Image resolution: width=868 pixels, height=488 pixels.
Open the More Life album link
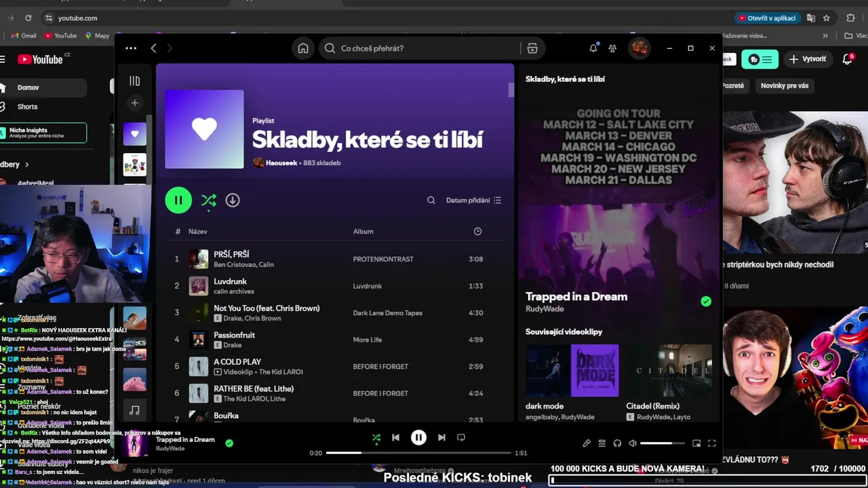(367, 340)
